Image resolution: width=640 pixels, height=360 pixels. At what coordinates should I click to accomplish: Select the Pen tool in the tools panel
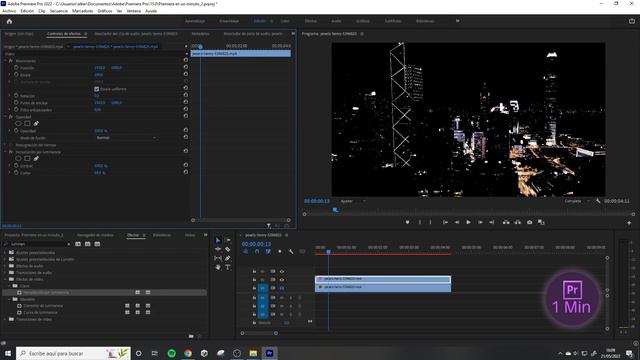tap(228, 258)
